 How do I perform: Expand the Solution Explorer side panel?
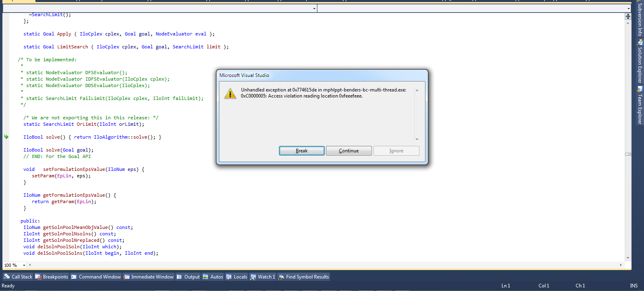[x=640, y=61]
